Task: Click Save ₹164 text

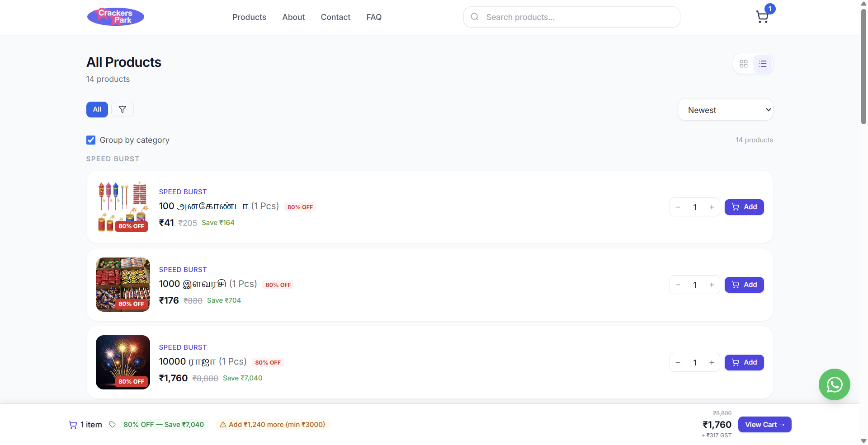Action: (x=218, y=223)
